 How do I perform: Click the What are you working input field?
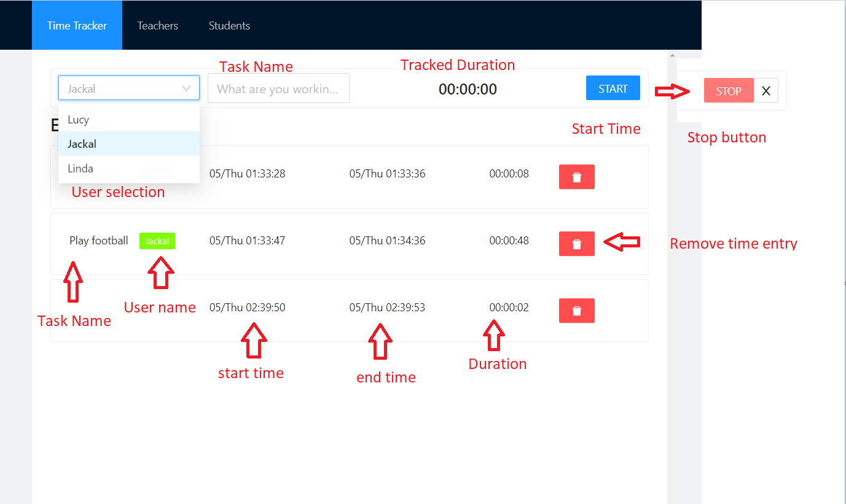[x=278, y=88]
